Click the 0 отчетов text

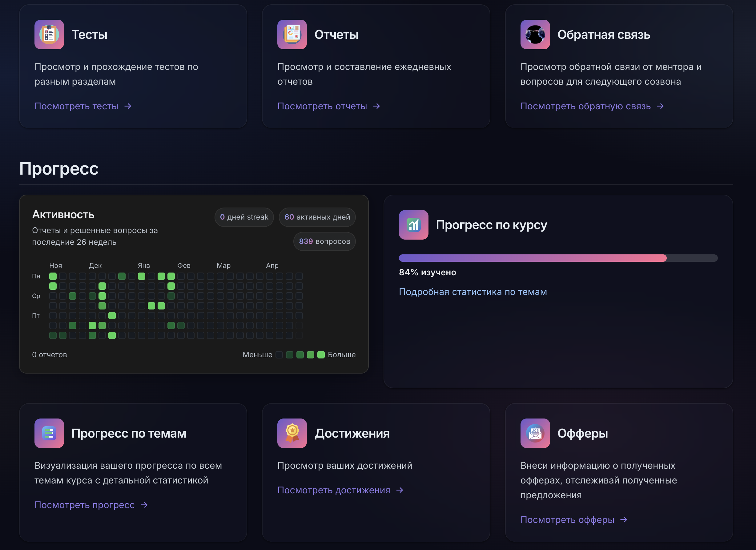coord(49,355)
